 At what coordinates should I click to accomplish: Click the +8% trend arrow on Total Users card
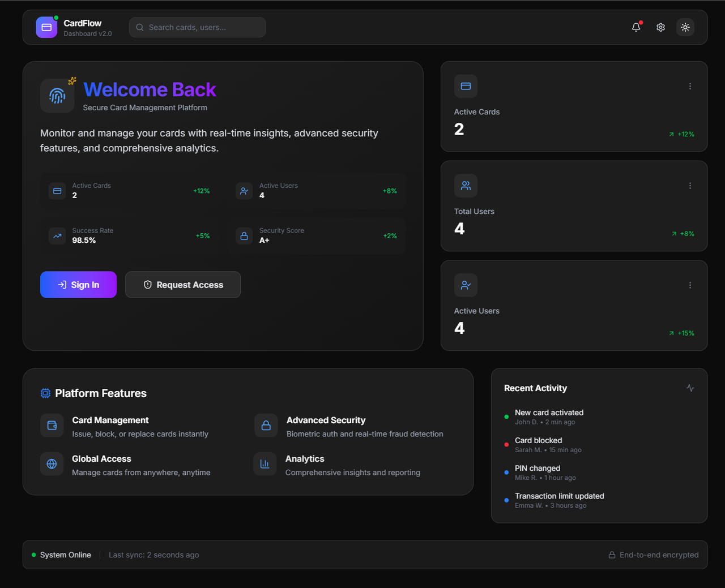tap(674, 234)
